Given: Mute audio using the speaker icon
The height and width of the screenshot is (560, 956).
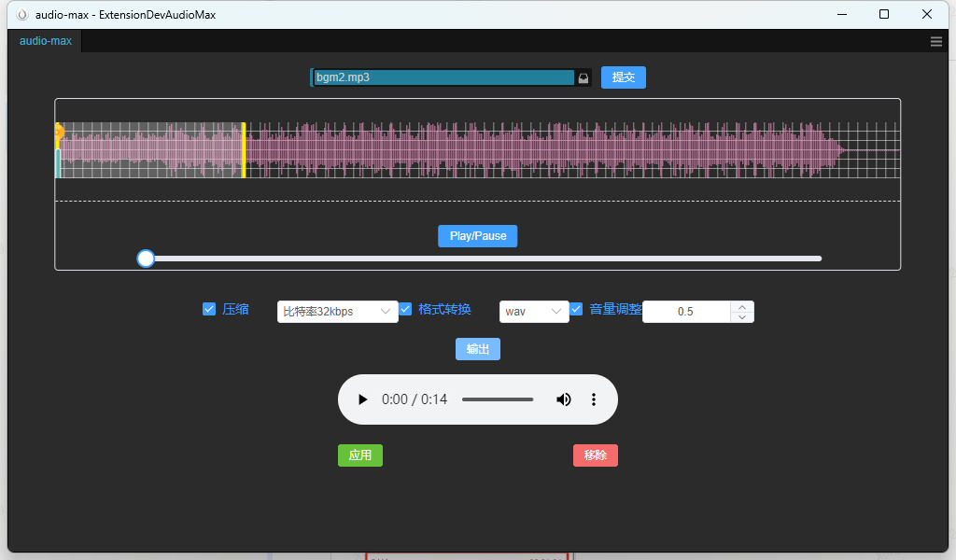Looking at the screenshot, I should [x=564, y=399].
